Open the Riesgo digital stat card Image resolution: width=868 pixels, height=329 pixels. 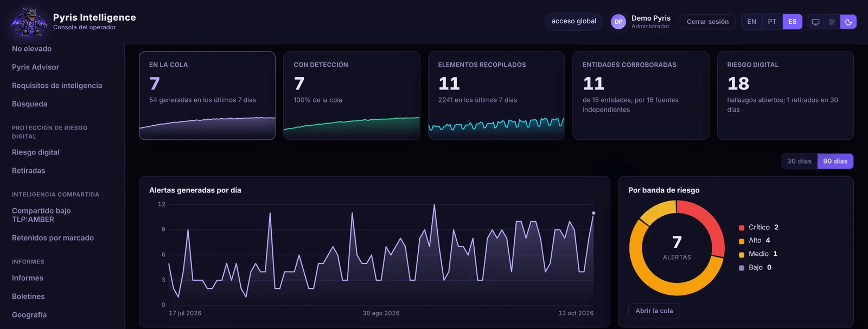coord(786,95)
